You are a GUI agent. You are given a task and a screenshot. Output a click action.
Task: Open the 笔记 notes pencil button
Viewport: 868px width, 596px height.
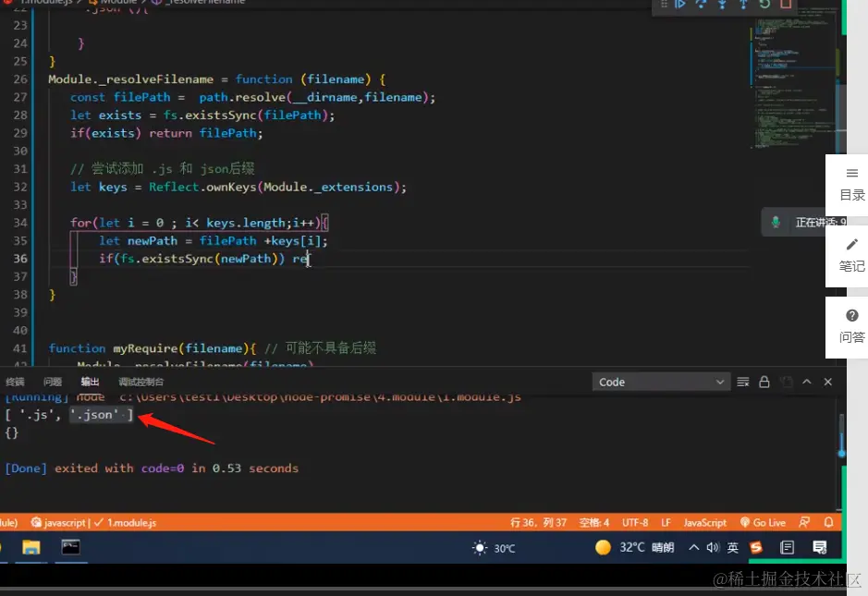[x=851, y=256]
